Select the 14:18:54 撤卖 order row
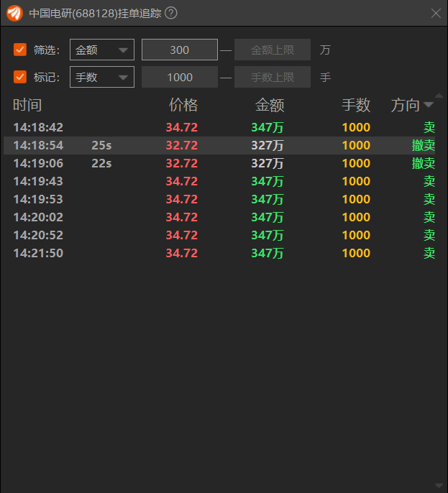 [x=224, y=145]
